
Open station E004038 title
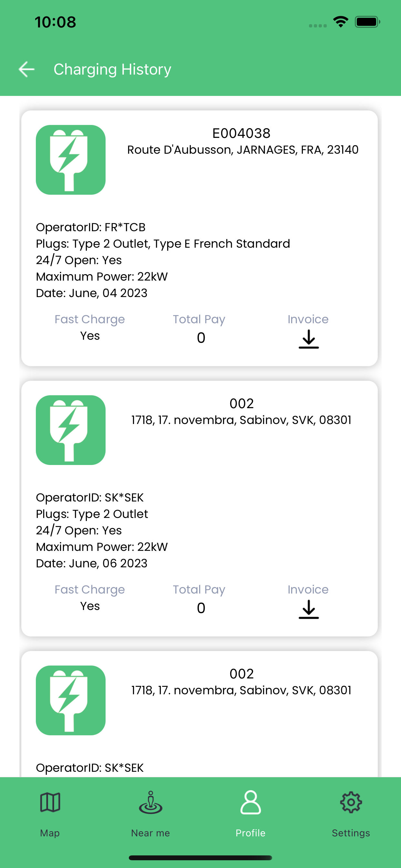(x=241, y=133)
